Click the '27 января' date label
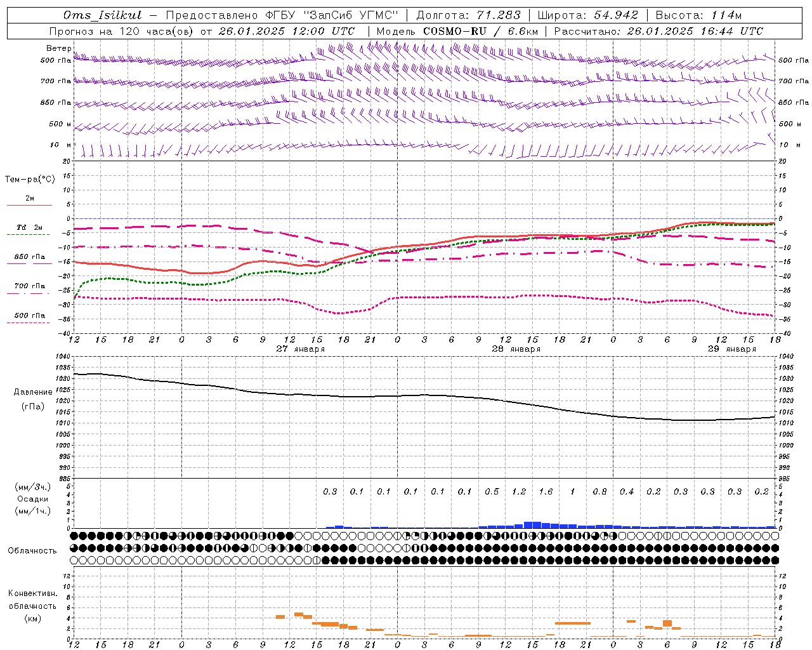This screenshot has width=812, height=650. [x=301, y=348]
